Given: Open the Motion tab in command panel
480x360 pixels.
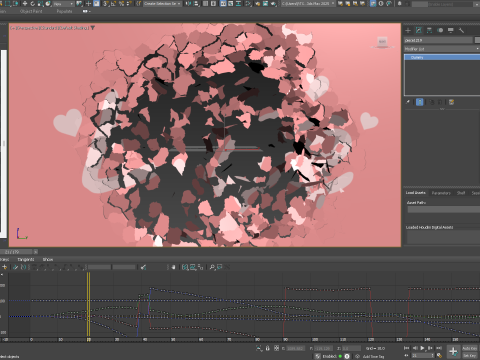Looking at the screenshot, I should pyautogui.click(x=440, y=30).
